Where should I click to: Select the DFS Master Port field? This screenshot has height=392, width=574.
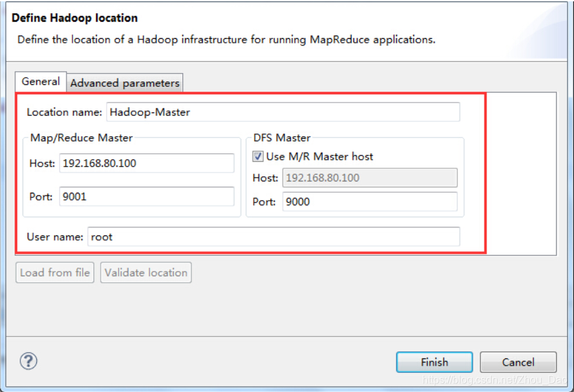(369, 201)
